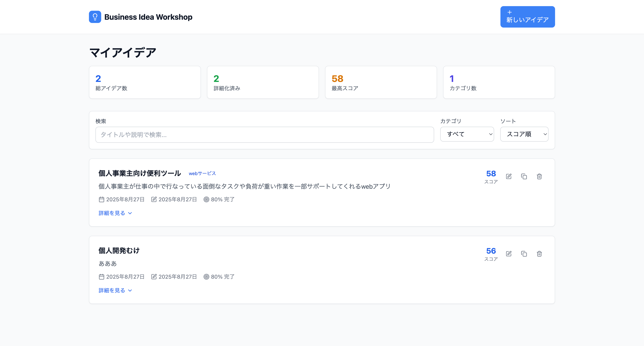644x346 pixels.
Task: Expand 詳細を見る for 個人事業主向け便利ツール
Action: click(115, 213)
